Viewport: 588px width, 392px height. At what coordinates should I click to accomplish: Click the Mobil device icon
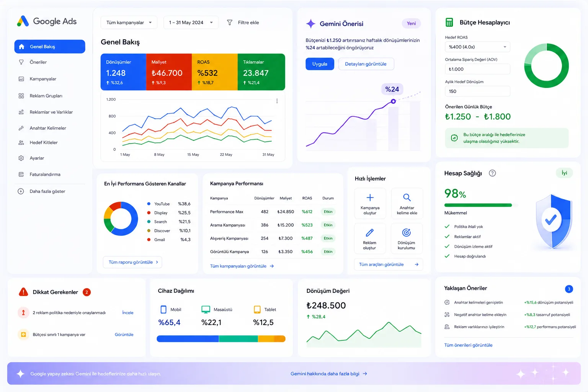coord(163,310)
